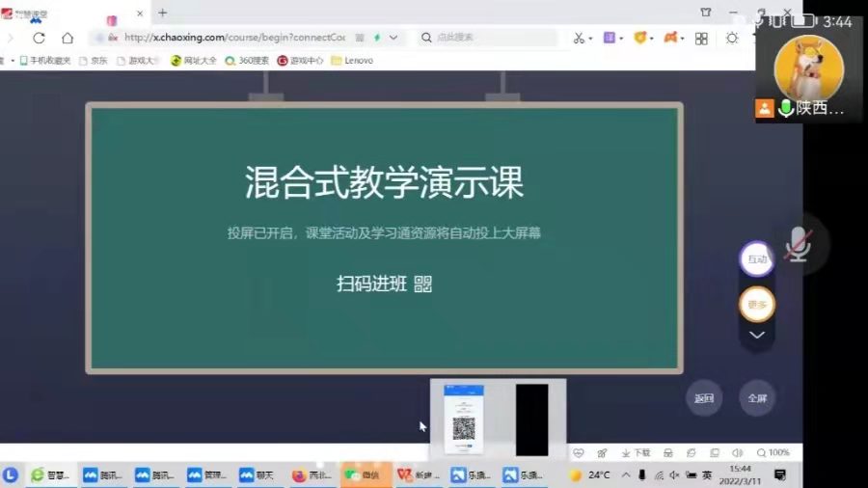Toggle the muted microphone icon
The image size is (868, 488).
[x=797, y=247]
